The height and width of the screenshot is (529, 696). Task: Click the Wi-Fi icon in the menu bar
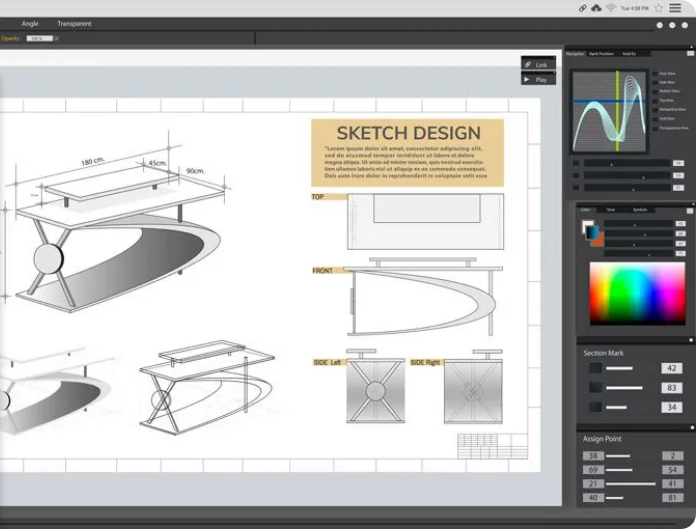[610, 8]
